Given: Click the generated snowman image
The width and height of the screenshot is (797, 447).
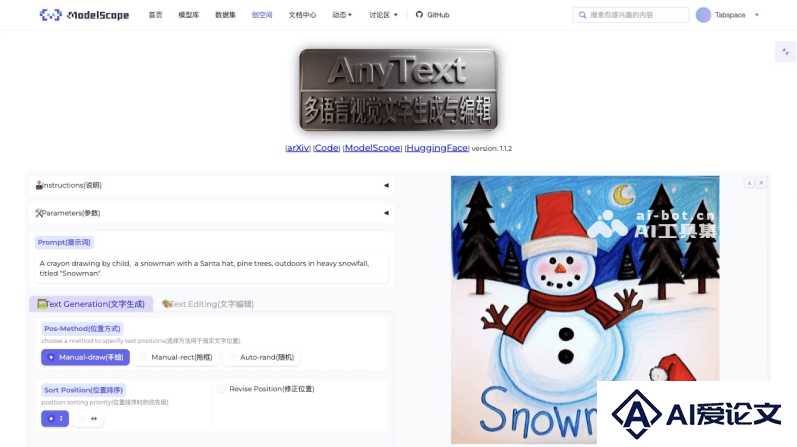Looking at the screenshot, I should click(585, 310).
